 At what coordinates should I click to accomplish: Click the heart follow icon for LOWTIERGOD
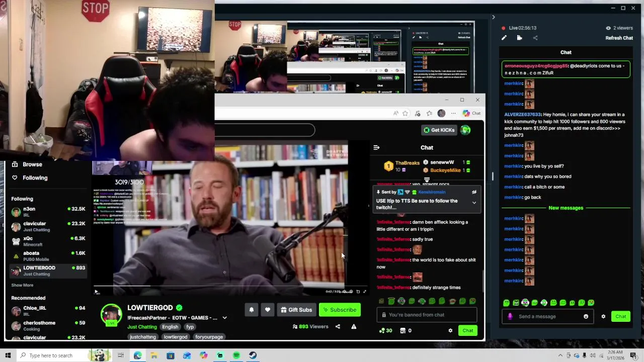click(x=268, y=310)
